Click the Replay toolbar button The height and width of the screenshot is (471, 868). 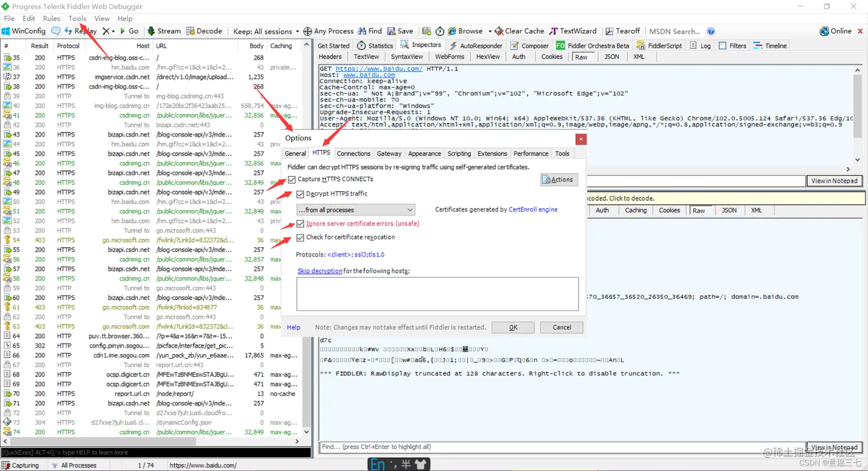click(80, 31)
